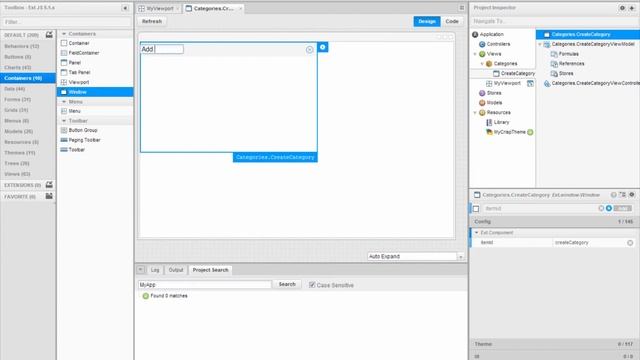640x360 pixels.
Task: Switch to Code view
Action: (x=452, y=21)
